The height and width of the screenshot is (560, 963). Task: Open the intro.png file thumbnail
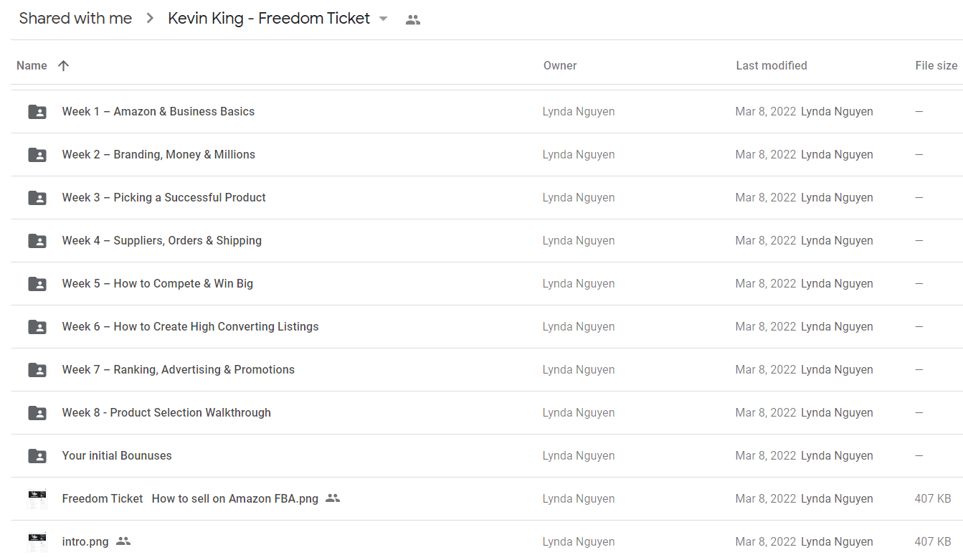click(37, 542)
